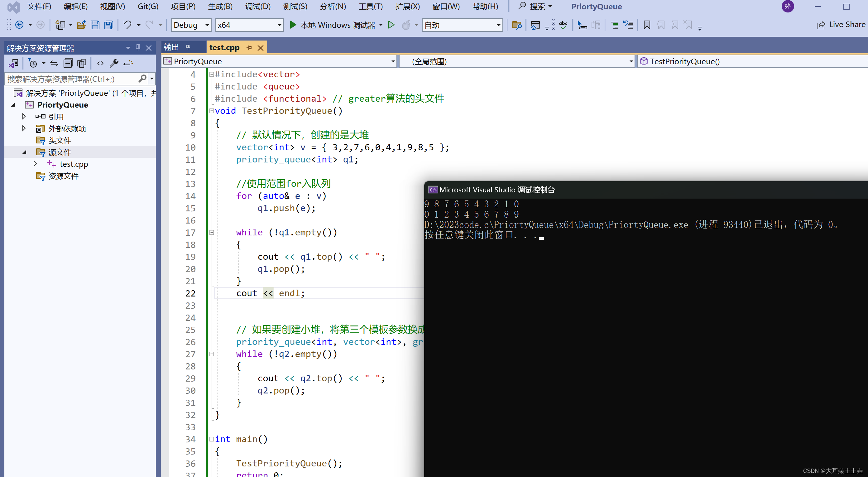This screenshot has height=477, width=868.
Task: Click Sync with Active Document icon
Action: point(54,63)
